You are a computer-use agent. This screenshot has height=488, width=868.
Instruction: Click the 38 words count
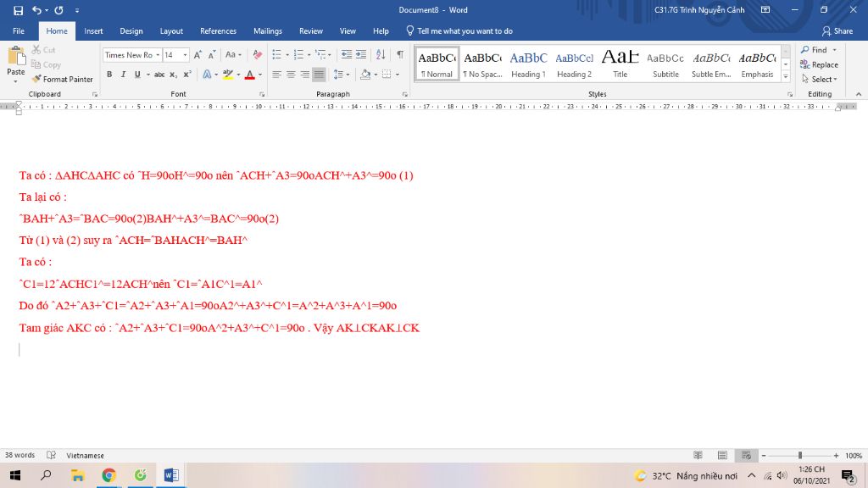click(x=20, y=455)
